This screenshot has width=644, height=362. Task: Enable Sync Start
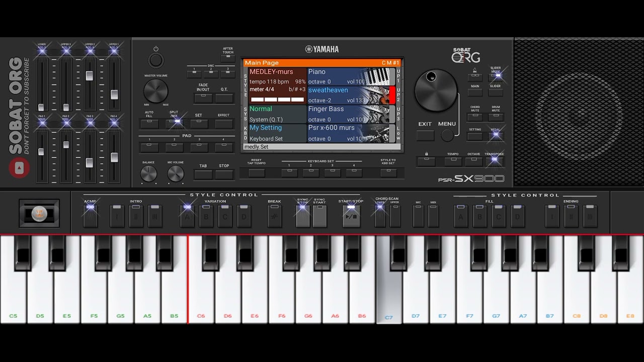coord(320,216)
